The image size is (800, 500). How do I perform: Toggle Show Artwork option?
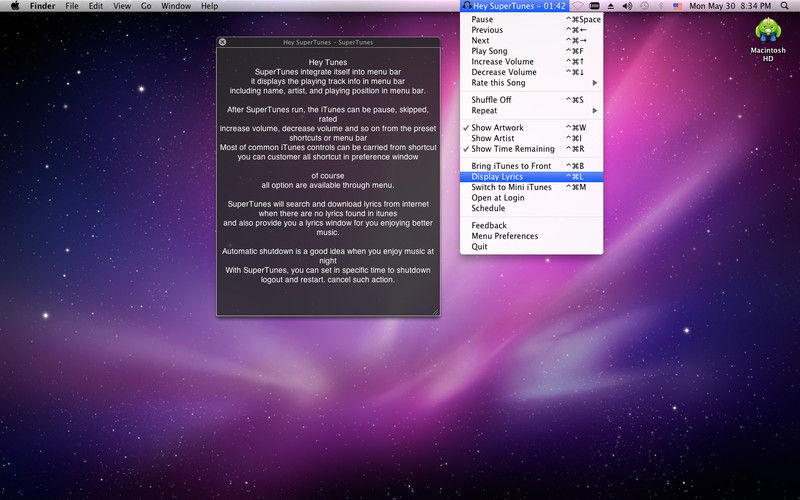(531, 128)
